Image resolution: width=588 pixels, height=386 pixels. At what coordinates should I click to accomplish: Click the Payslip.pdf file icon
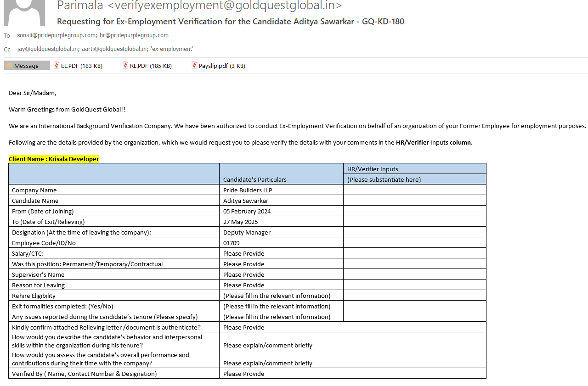[194, 66]
